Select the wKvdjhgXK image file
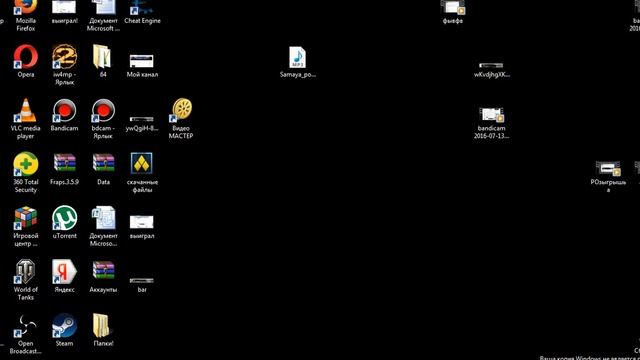This screenshot has width=640, height=360. tap(491, 70)
